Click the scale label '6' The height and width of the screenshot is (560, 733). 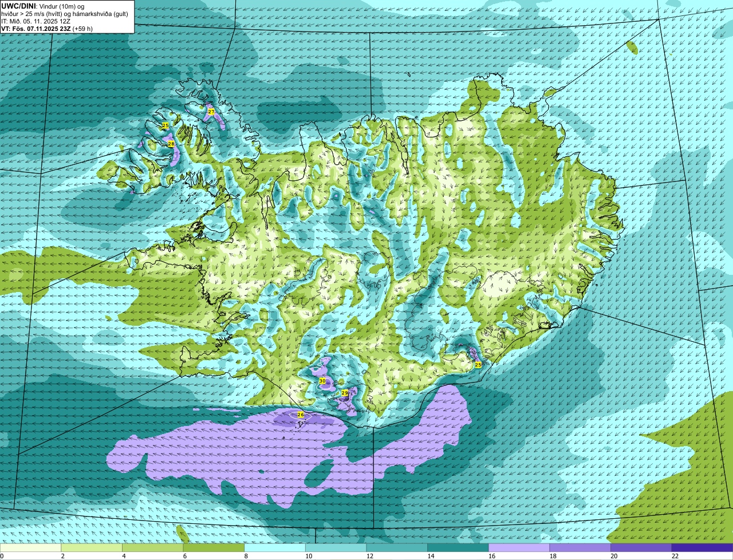pyautogui.click(x=184, y=555)
